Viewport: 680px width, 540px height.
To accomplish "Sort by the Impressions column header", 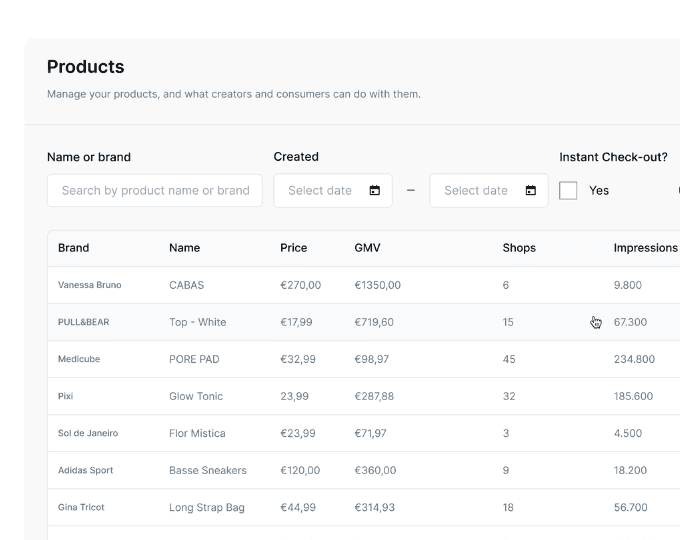I will click(x=645, y=248).
